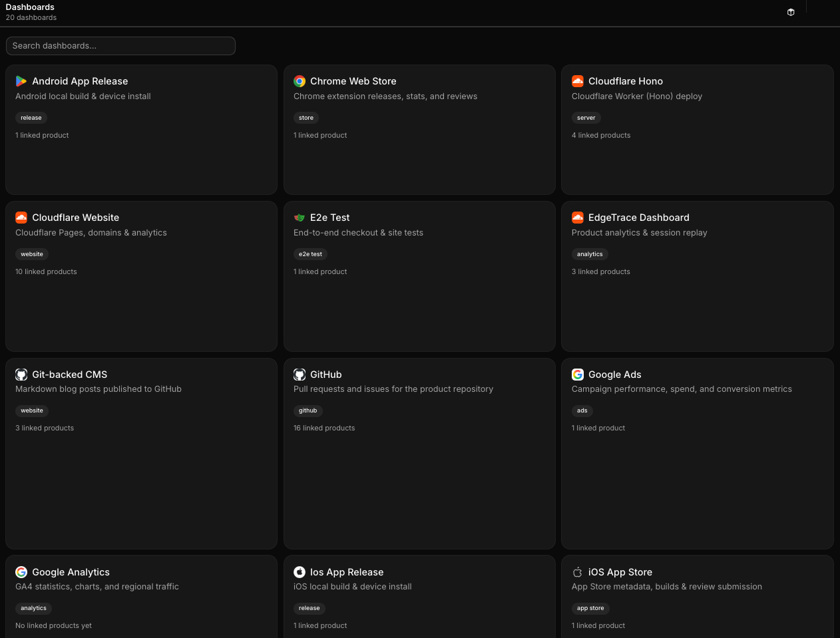The image size is (840, 638).
Task: Select the release tag on Android App Release
Action: (x=31, y=118)
